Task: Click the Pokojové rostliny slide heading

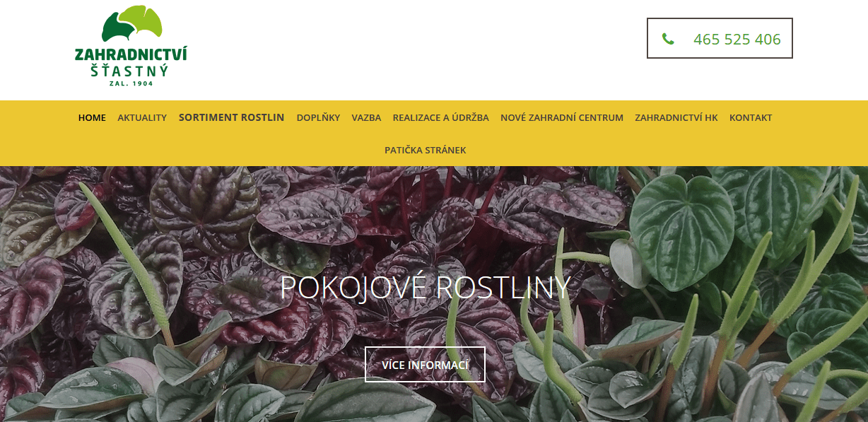Action: point(426,288)
